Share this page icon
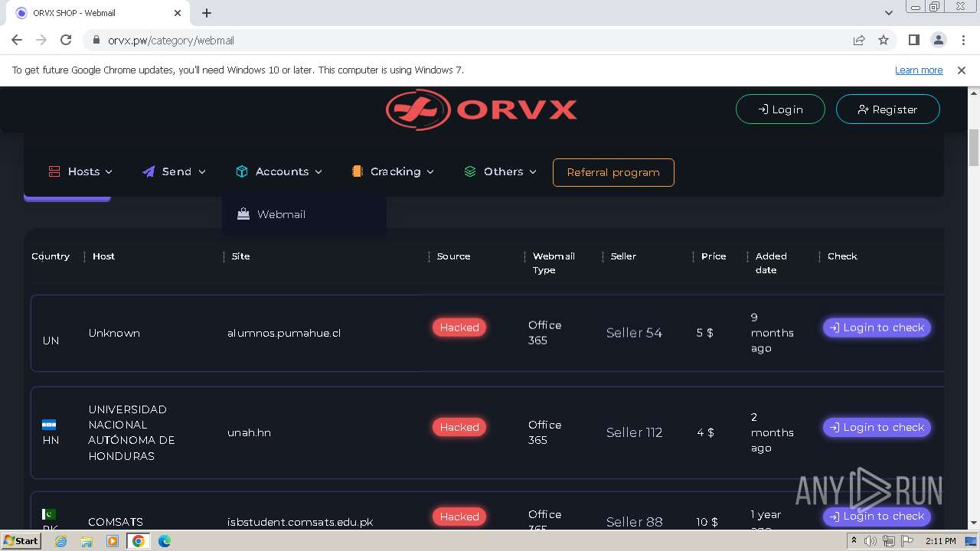980x551 pixels. (x=859, y=40)
